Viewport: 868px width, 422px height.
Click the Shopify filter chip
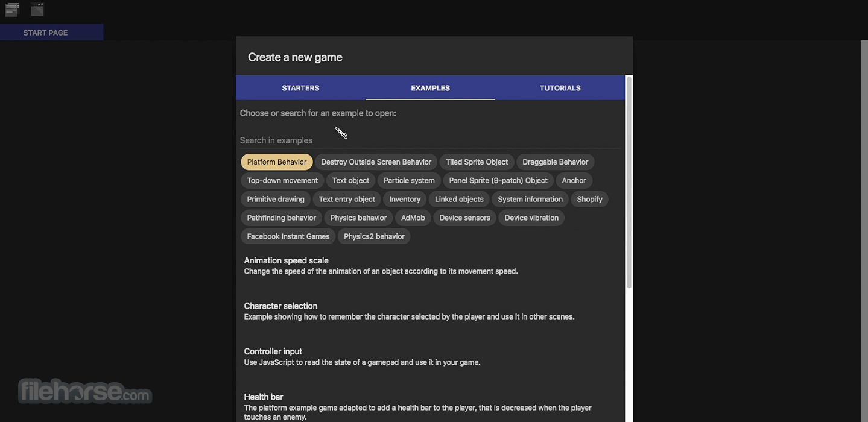(x=589, y=199)
